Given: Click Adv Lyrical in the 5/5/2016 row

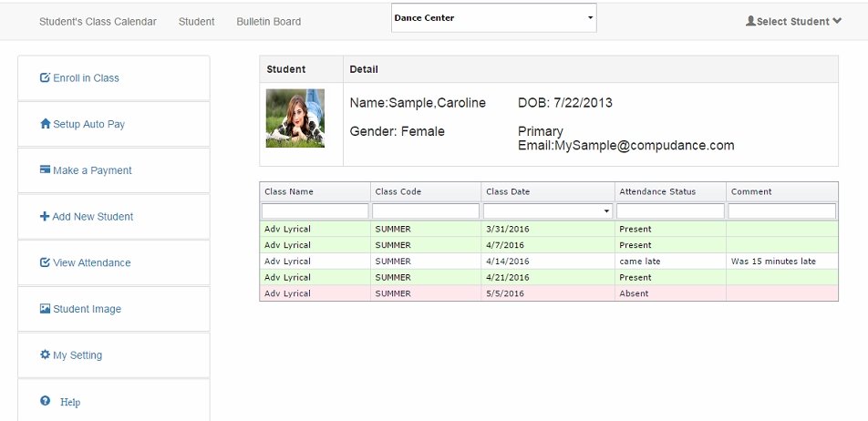Looking at the screenshot, I should tap(287, 293).
